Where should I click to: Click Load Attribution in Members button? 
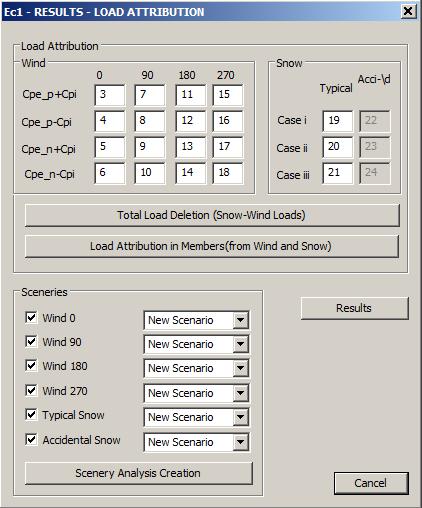[212, 246]
